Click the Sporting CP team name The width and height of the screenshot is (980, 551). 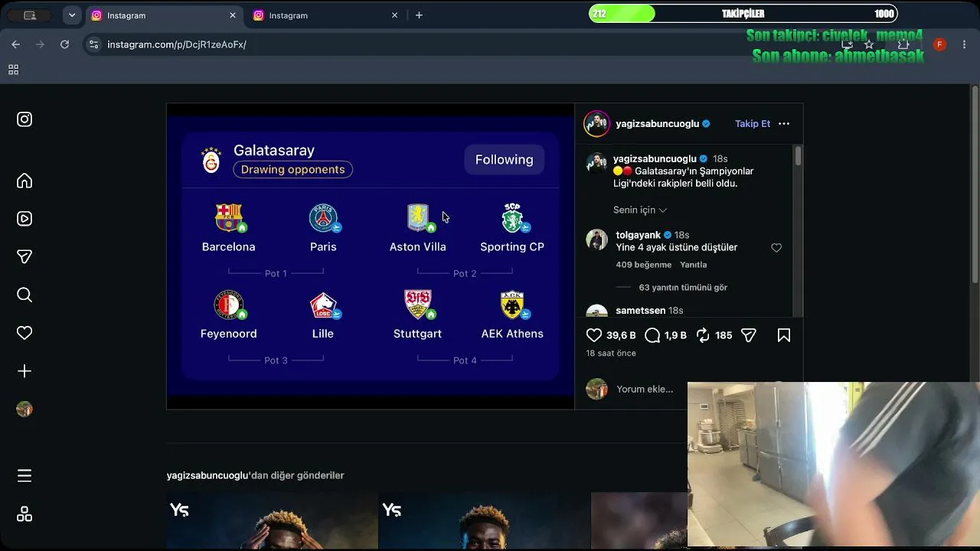[512, 246]
